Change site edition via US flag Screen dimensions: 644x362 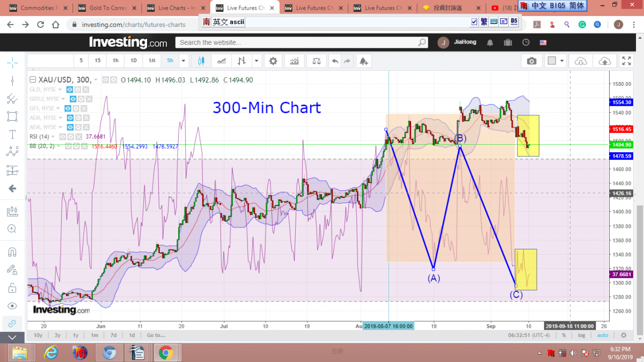coord(543,42)
